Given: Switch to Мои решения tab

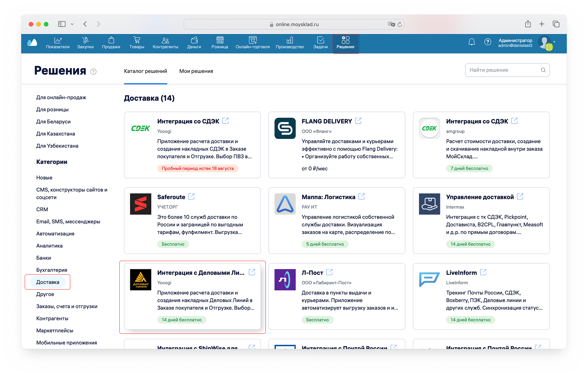Looking at the screenshot, I should pyautogui.click(x=196, y=71).
